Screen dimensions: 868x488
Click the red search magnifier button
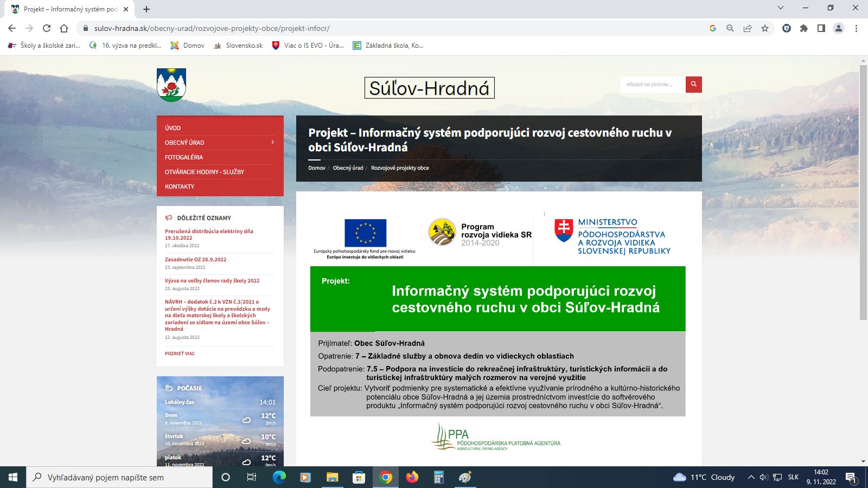[x=693, y=84]
